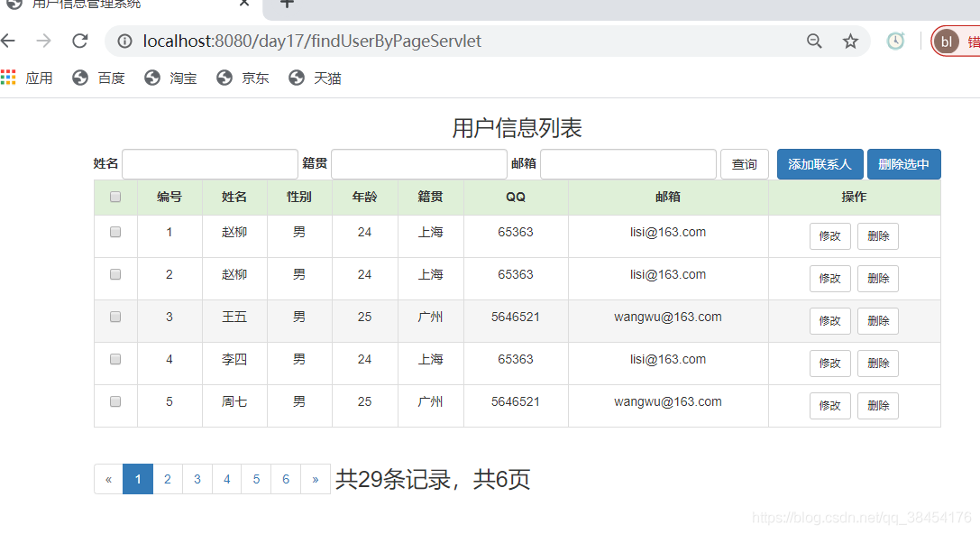Delete 周七 with the 删除 button

coord(878,406)
